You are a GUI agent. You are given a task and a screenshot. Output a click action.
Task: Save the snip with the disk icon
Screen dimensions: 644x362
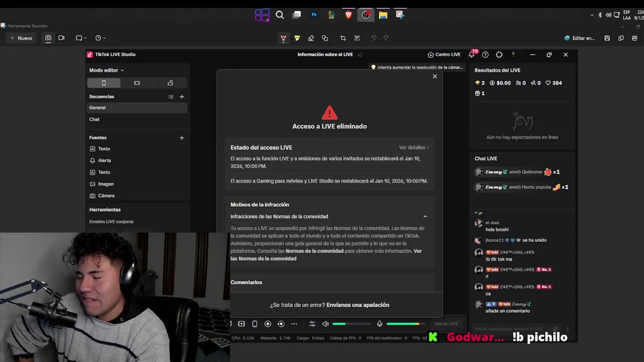(x=607, y=38)
